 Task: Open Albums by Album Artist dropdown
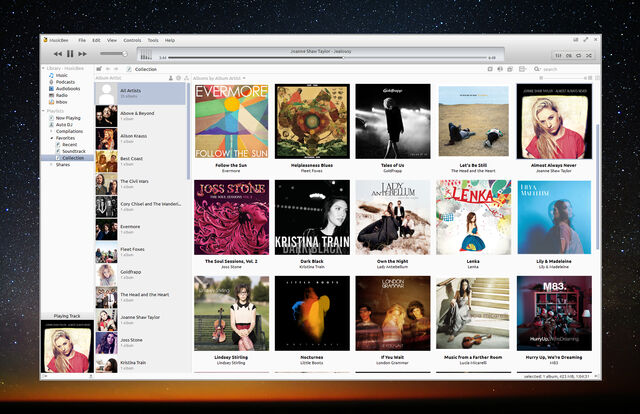(x=219, y=78)
